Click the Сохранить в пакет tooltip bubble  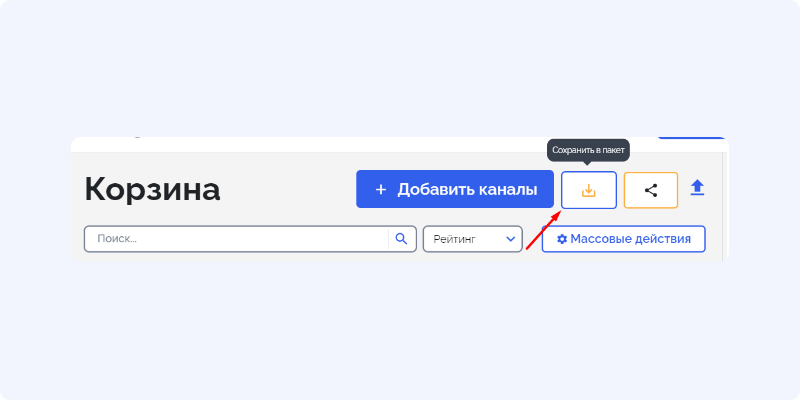(x=588, y=151)
